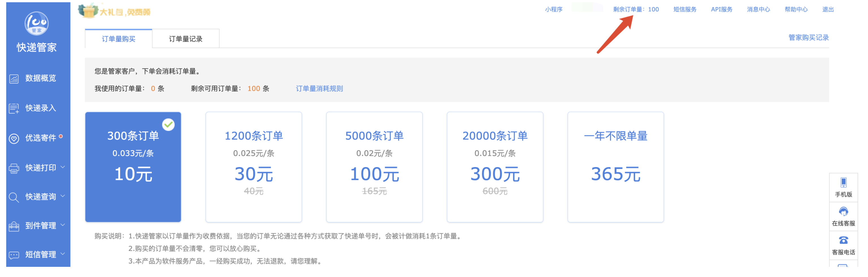Image resolution: width=868 pixels, height=277 pixels.
Task: Click the 快递管家 logo icon
Action: point(36,24)
